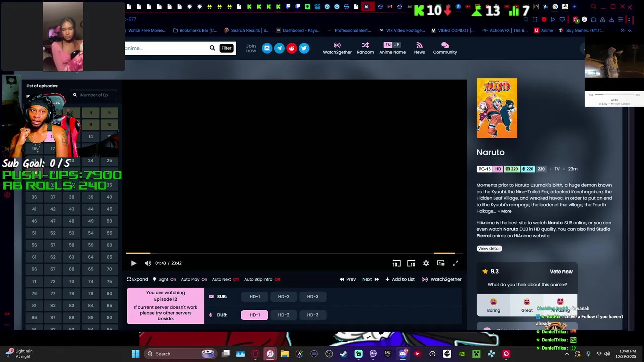Viewport: 644px width, 362px height.
Task: Switch anime name language EN/JP
Action: click(392, 48)
